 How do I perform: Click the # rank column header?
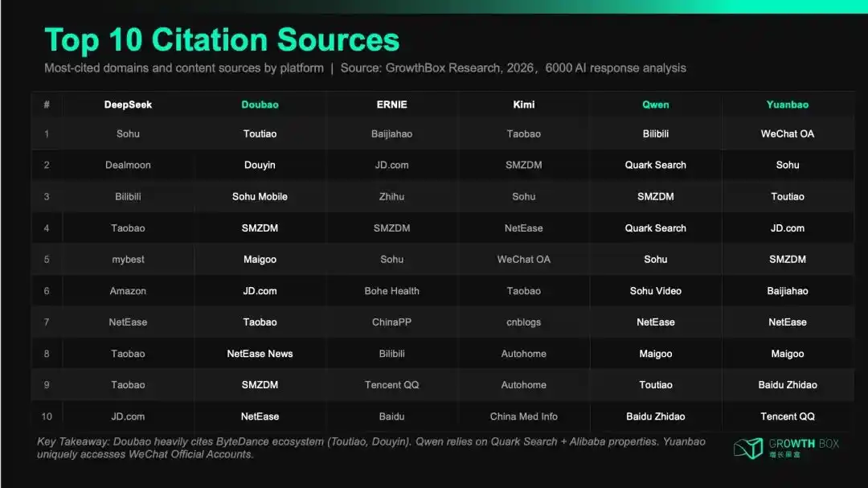tap(47, 105)
